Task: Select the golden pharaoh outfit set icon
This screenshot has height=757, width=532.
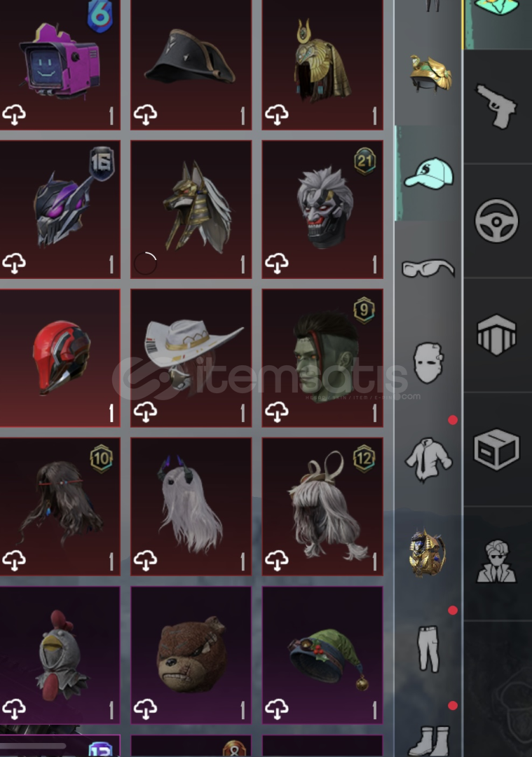Action: click(x=428, y=553)
